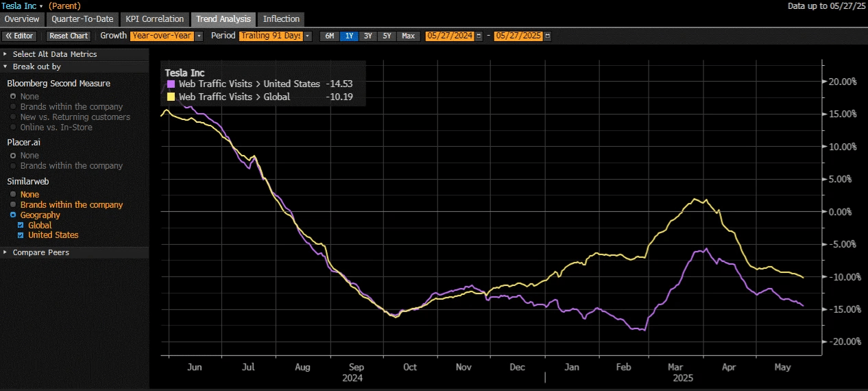Screen dimensions: 868x391
Task: Click the Data up to 05/27/25 text
Action: click(x=827, y=5)
